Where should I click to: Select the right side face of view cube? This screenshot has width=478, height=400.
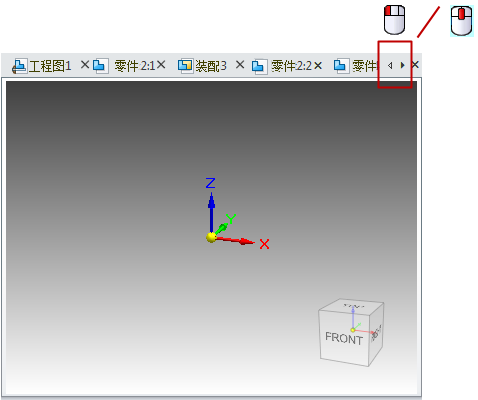point(376,333)
